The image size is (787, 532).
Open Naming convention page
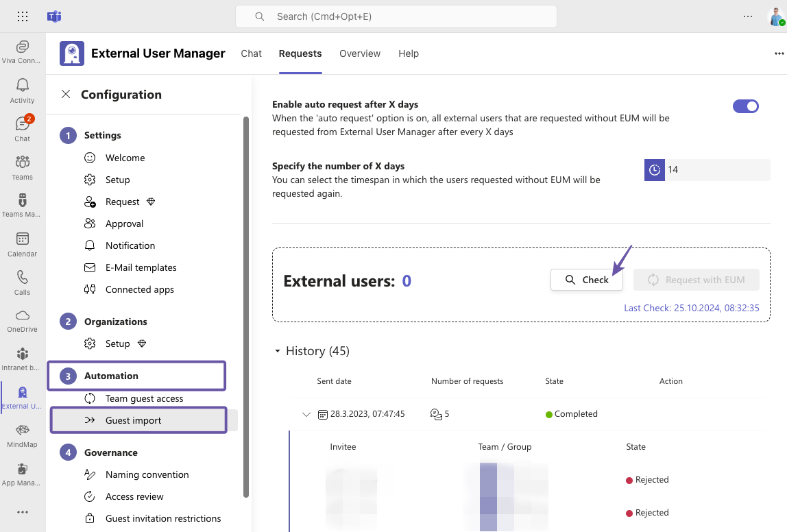[x=147, y=475]
